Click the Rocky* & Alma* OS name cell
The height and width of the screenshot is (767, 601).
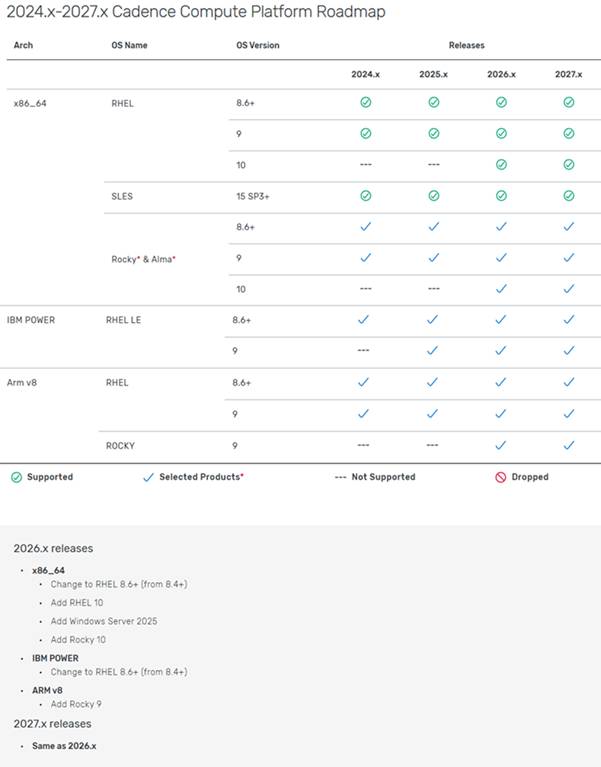(143, 259)
